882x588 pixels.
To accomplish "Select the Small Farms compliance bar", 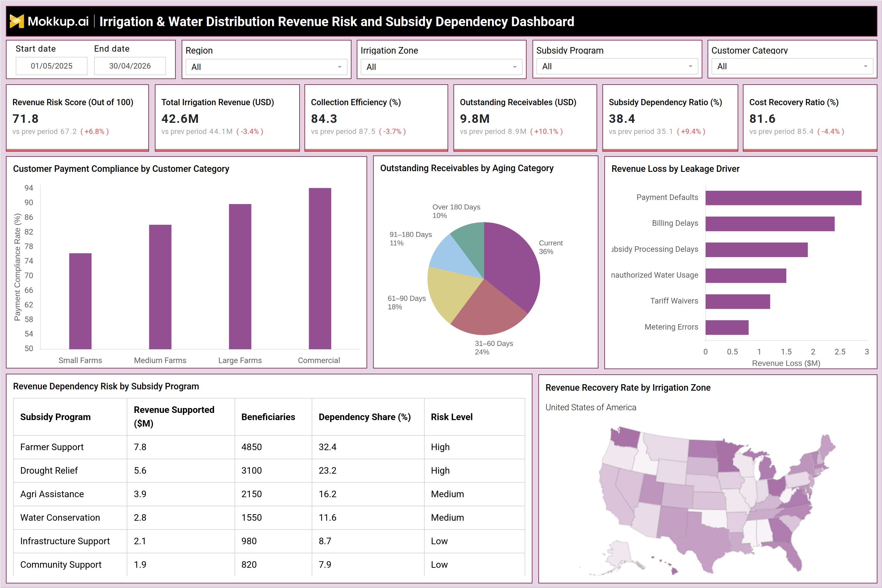I will pos(80,301).
